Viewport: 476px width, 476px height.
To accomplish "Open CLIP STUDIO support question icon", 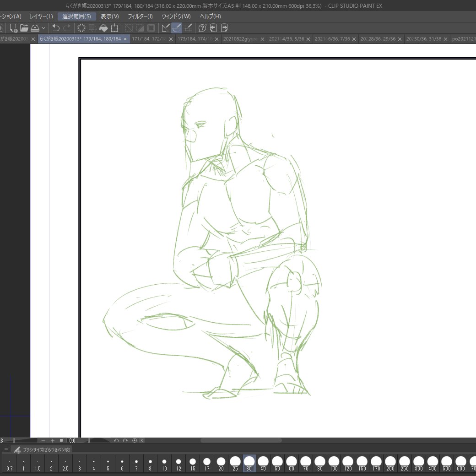I will pos(202,28).
